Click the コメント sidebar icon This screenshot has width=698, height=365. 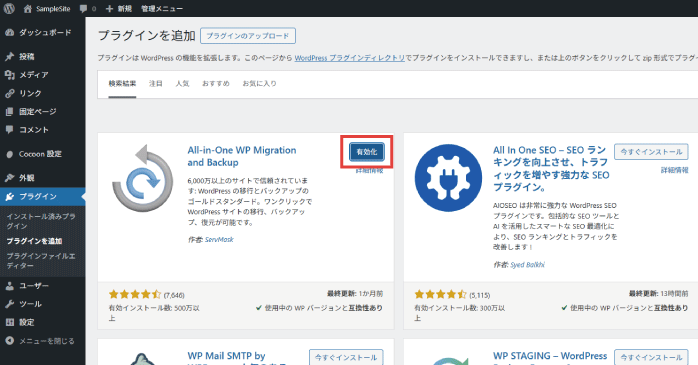[9, 130]
